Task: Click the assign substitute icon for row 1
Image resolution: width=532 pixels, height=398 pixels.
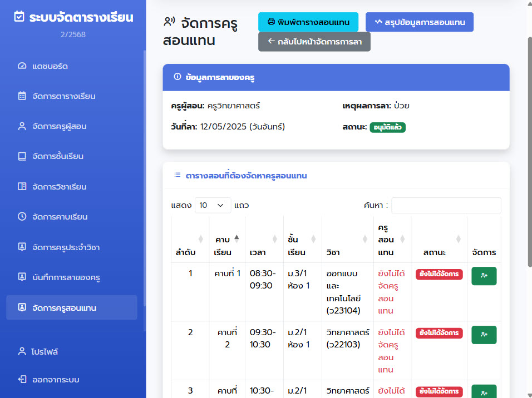Action: [x=484, y=276]
